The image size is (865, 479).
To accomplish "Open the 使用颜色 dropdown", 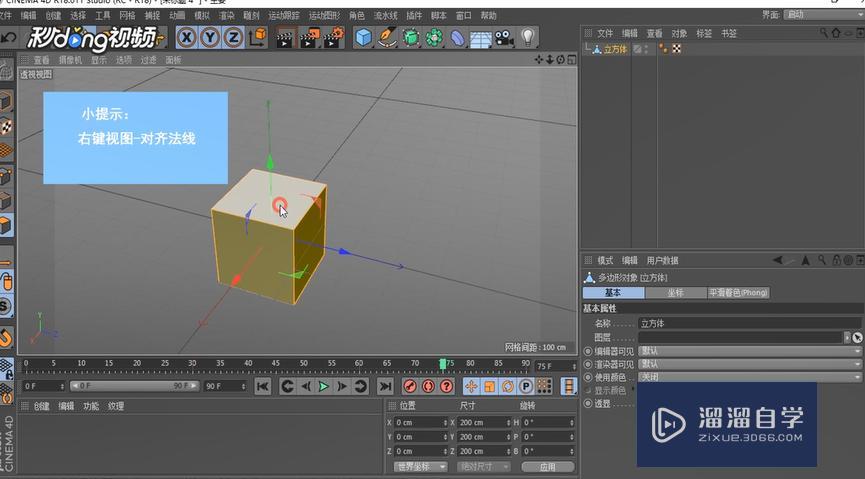I will click(x=750, y=377).
